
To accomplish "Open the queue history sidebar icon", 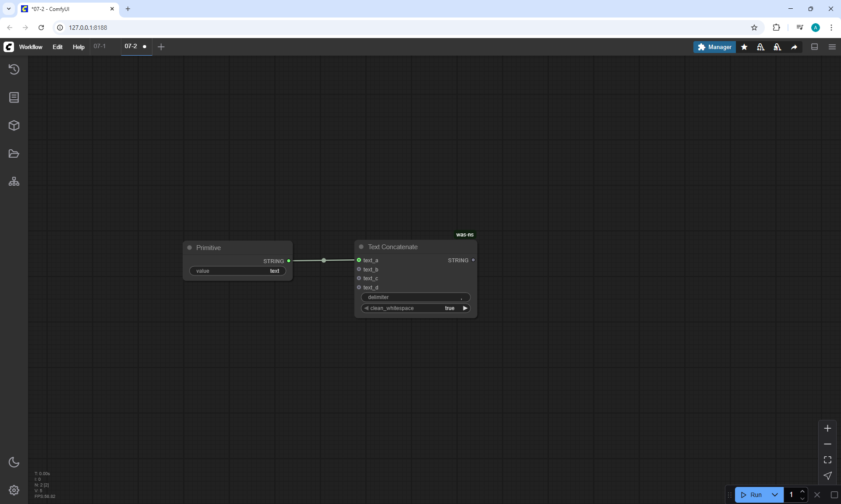I will point(14,69).
